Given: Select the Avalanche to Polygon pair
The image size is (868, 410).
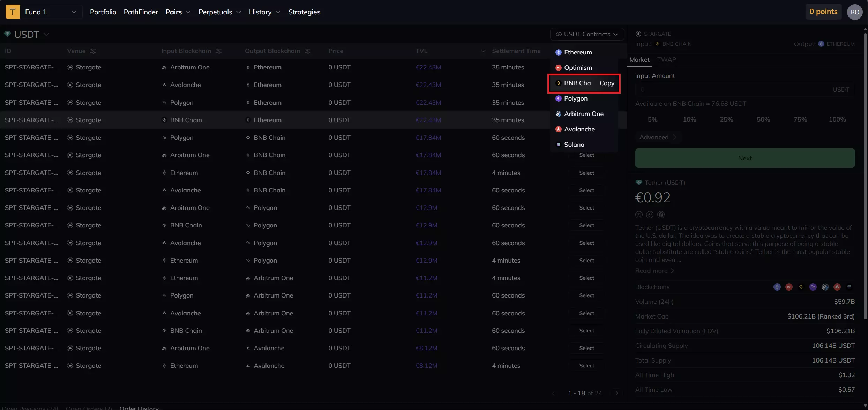Looking at the screenshot, I should pos(586,243).
